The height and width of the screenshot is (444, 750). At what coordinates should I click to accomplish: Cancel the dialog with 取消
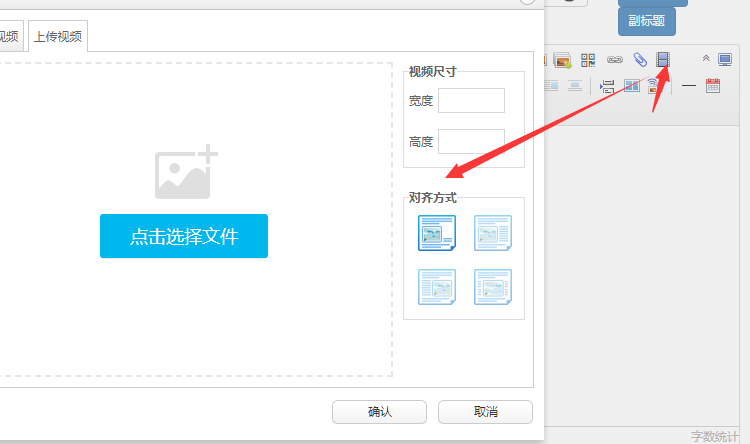tap(485, 412)
